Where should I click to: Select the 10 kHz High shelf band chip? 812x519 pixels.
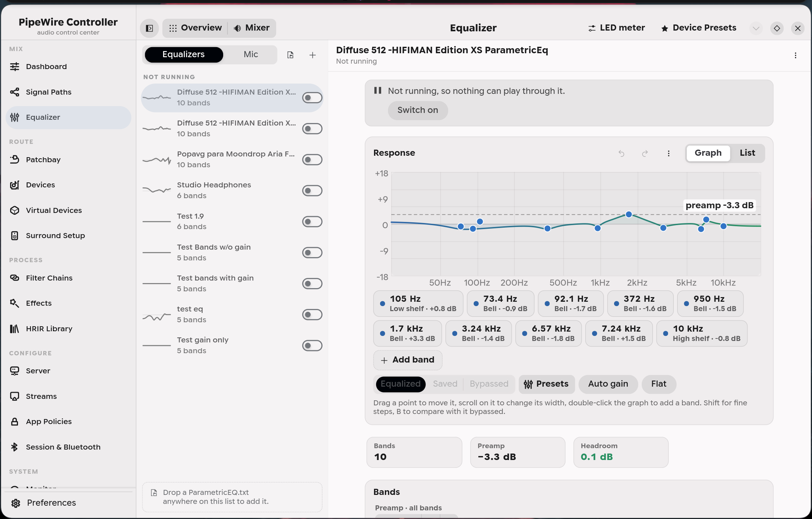(x=702, y=333)
